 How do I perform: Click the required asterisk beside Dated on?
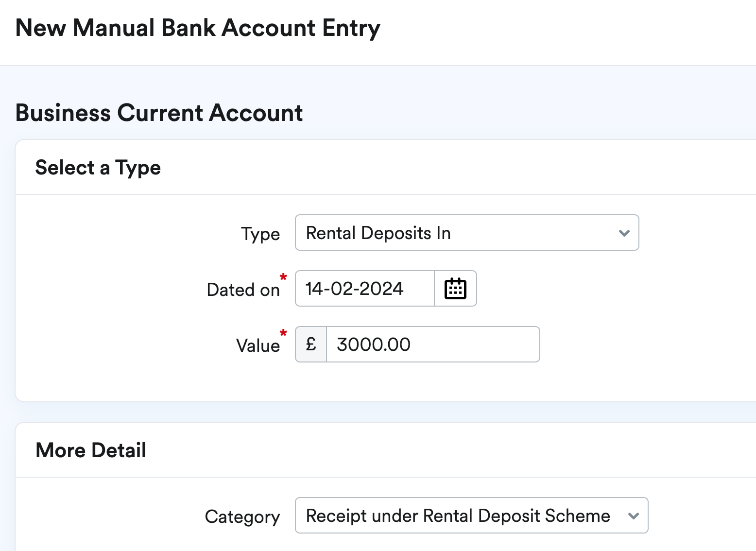[x=283, y=277]
